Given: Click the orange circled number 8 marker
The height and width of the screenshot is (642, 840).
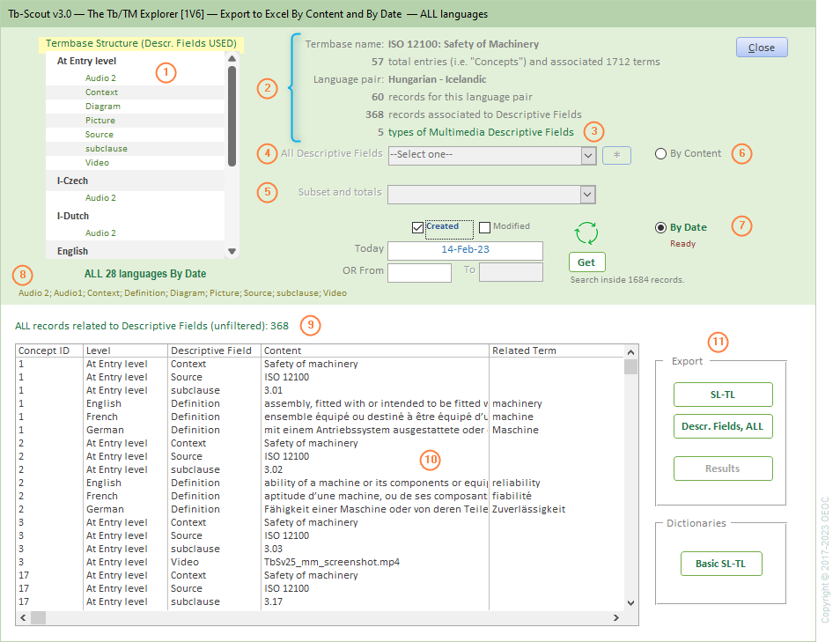Looking at the screenshot, I should [25, 274].
